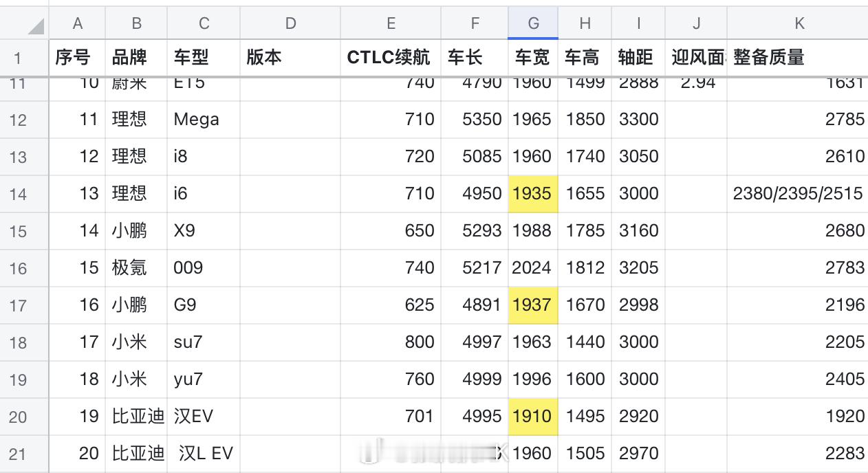Select column D header
Screen dimensions: 868x473
coord(290,23)
